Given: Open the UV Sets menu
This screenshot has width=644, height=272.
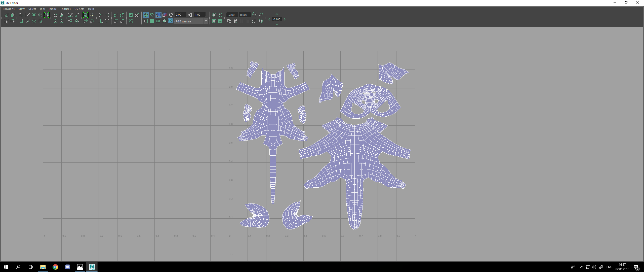Looking at the screenshot, I should tap(79, 9).
